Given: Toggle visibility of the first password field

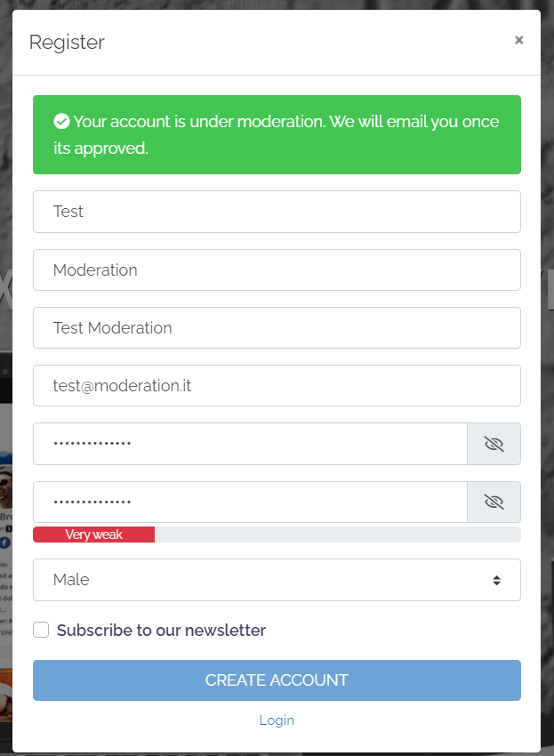Looking at the screenshot, I should (x=494, y=443).
